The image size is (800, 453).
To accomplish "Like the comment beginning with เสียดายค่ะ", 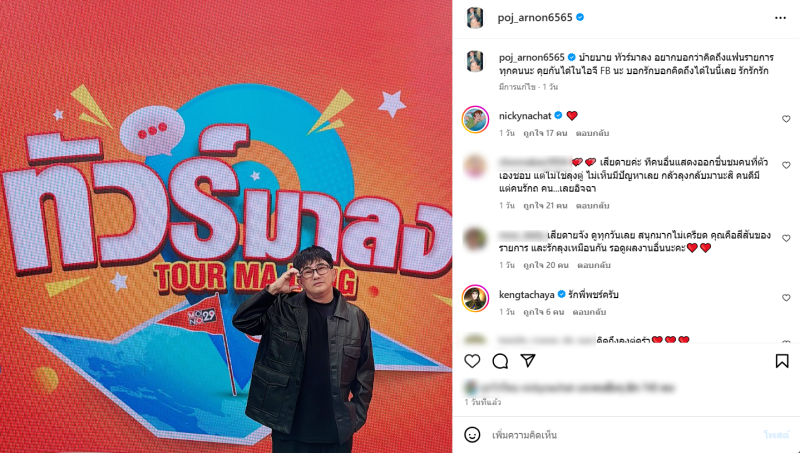I will click(x=786, y=165).
